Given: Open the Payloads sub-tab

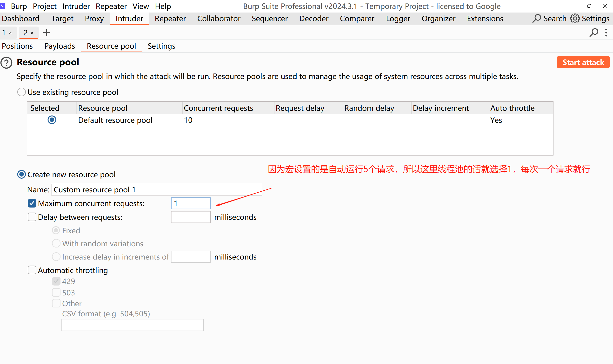Looking at the screenshot, I should (x=60, y=46).
